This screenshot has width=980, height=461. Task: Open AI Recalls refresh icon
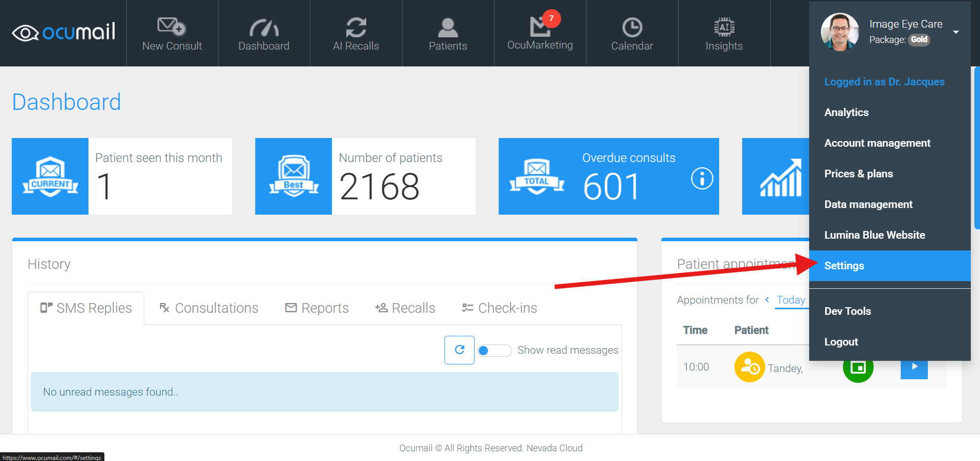pos(356,28)
